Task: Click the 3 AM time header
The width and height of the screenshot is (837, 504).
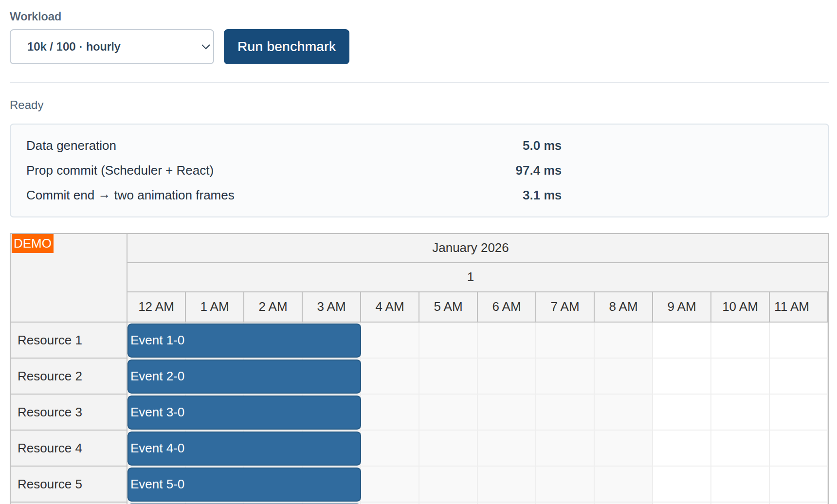Action: click(x=331, y=307)
